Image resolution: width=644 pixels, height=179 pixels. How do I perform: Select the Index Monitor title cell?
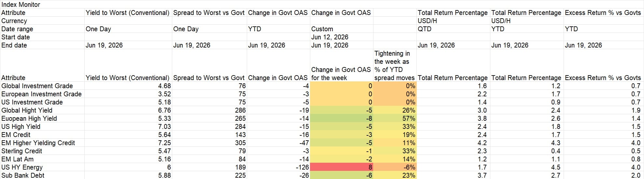[x=21, y=5]
